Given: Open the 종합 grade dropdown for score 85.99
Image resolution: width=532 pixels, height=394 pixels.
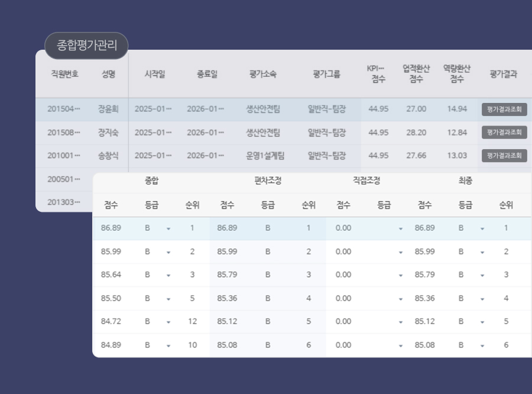Looking at the screenshot, I should (168, 251).
